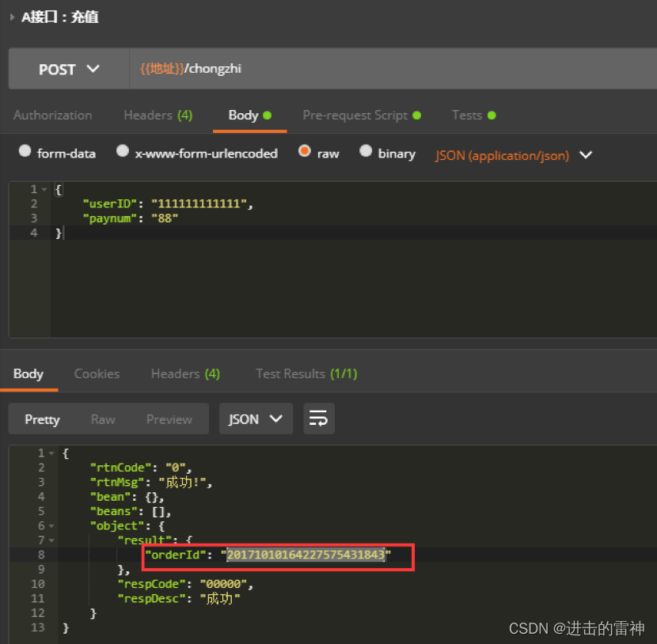This screenshot has width=657, height=644.
Task: Collapse the "result" node at line 7
Action: 51,540
